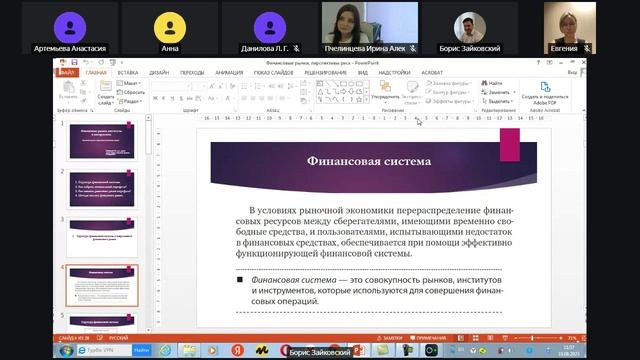Image resolution: width=640 pixels, height=360 pixels.
Task: Click the slide title Финансовая система
Action: [369, 161]
